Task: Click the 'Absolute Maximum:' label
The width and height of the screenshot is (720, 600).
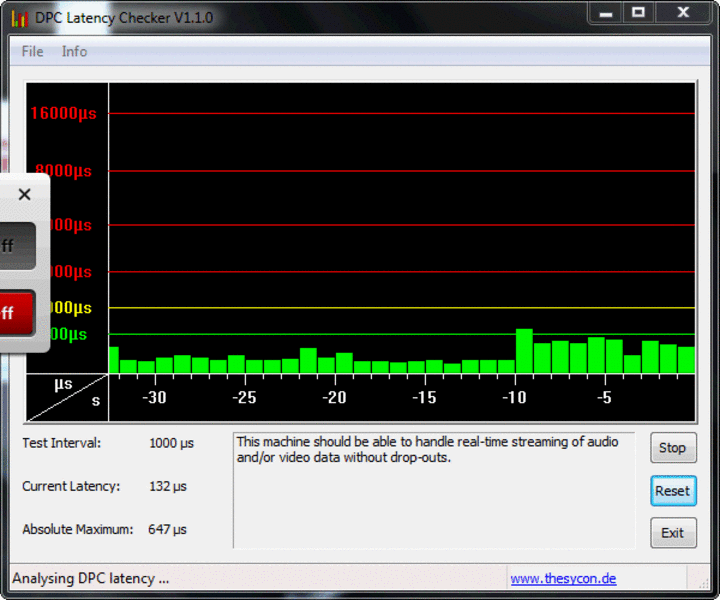Action: pos(78,529)
